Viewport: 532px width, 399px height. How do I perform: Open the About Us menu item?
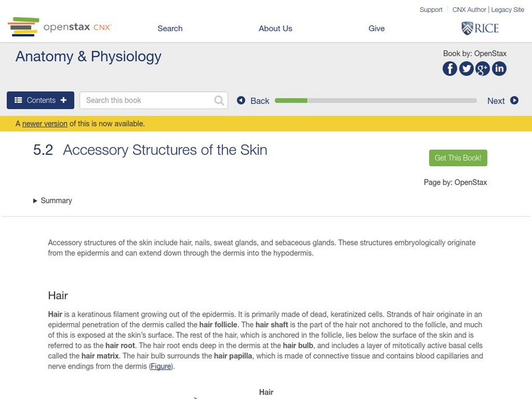(x=275, y=29)
